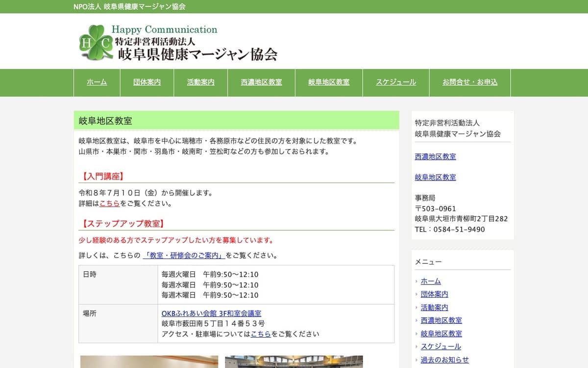Open お問合せ・お申込 in the navigation bar
The width and height of the screenshot is (588, 368).
pyautogui.click(x=470, y=82)
